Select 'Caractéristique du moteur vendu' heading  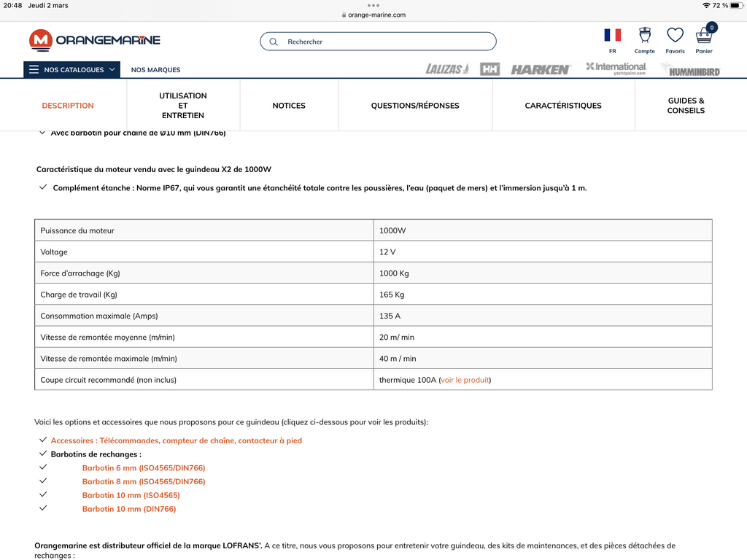[x=154, y=169]
